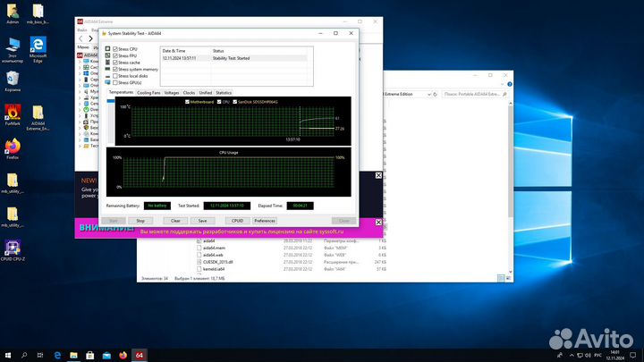644x362 pixels.
Task: Open Explorer help via blue question icon
Action: pos(509,84)
